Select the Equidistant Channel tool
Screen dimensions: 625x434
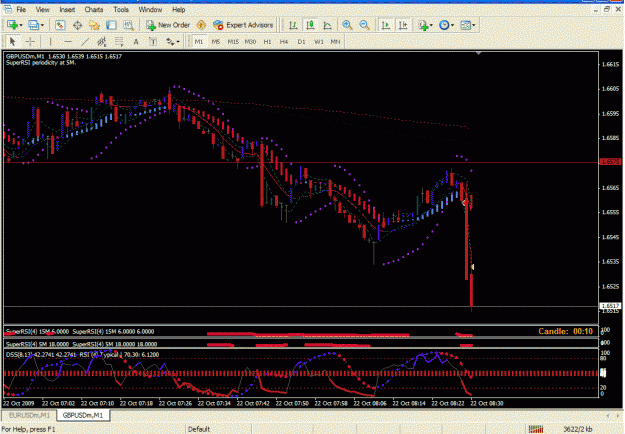pyautogui.click(x=102, y=41)
